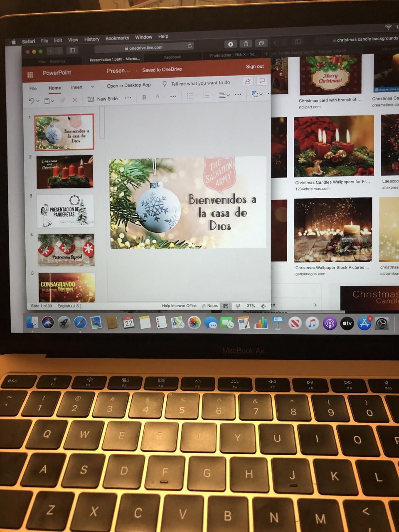Screen dimensions: 399x532
Task: Click the New Slide button
Action: [103, 99]
